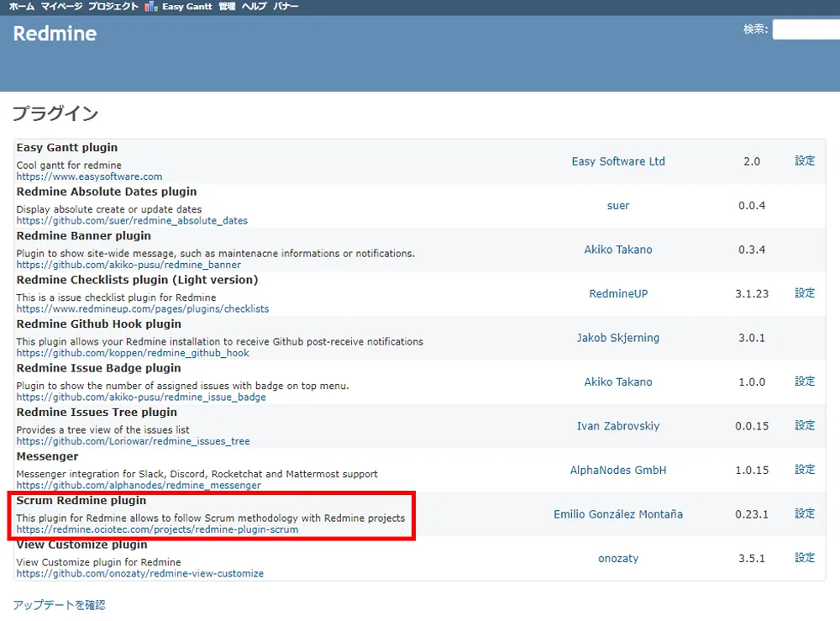Select the Redmine Github Hook plugin name
The image size is (840, 621).
(x=98, y=324)
